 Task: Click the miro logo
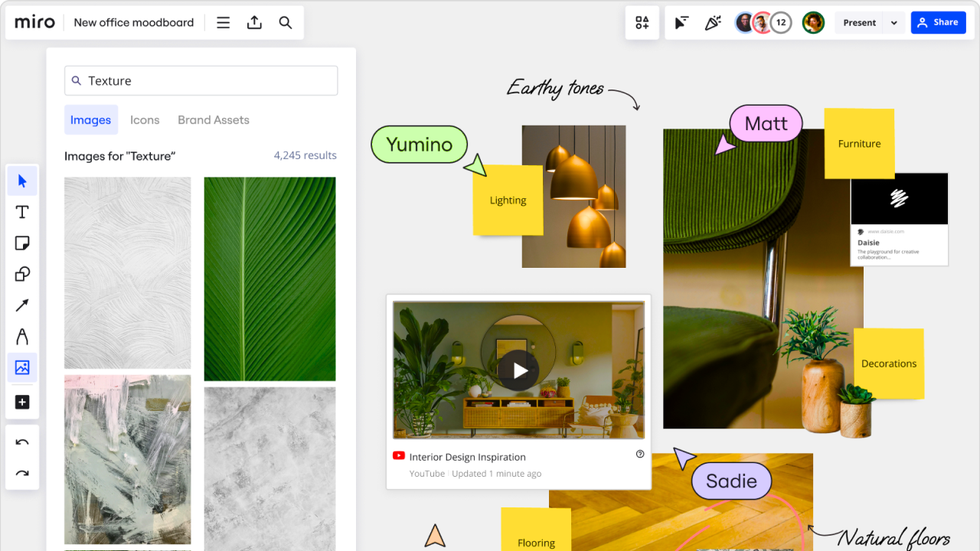[35, 22]
